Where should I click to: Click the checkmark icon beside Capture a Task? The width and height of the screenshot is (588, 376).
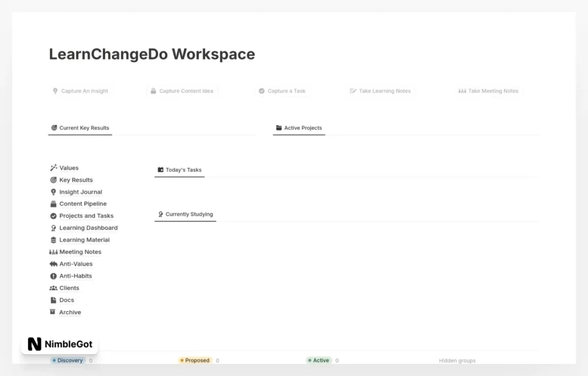pyautogui.click(x=261, y=91)
